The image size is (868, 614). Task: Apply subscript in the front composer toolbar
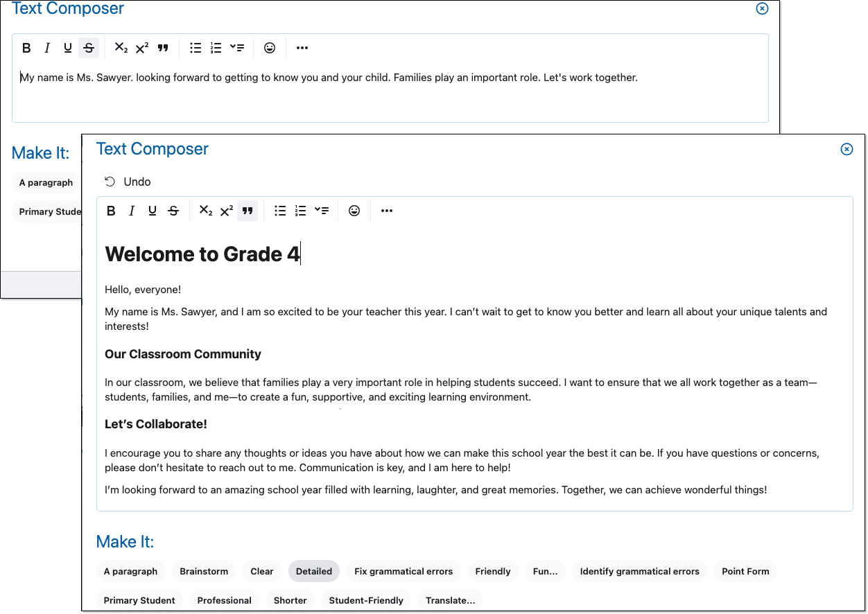click(206, 211)
